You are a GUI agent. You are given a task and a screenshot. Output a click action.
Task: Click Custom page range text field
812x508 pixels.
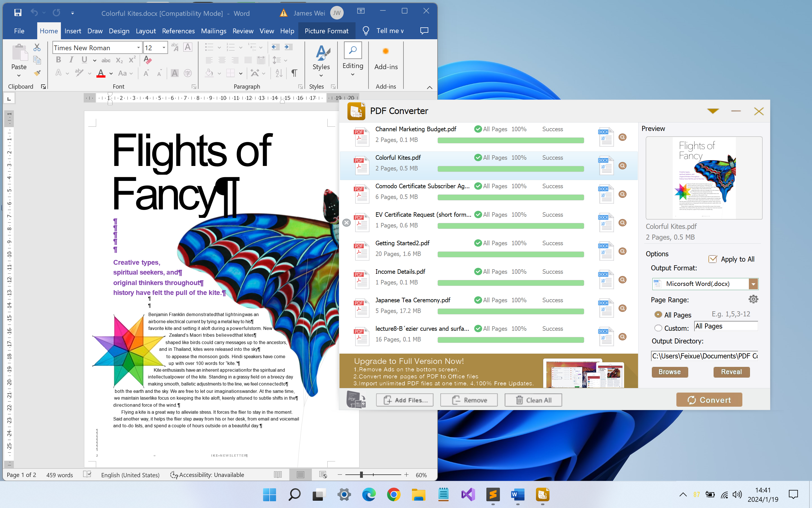pos(726,326)
